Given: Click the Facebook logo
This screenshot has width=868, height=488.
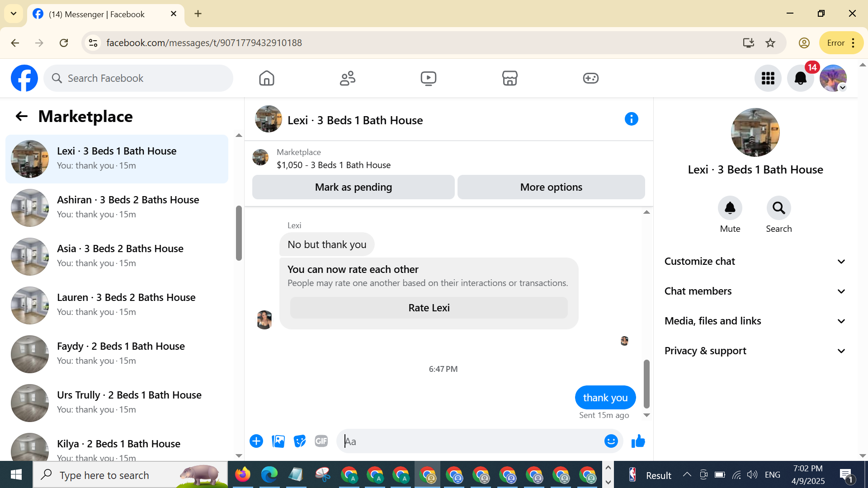Looking at the screenshot, I should [24, 78].
